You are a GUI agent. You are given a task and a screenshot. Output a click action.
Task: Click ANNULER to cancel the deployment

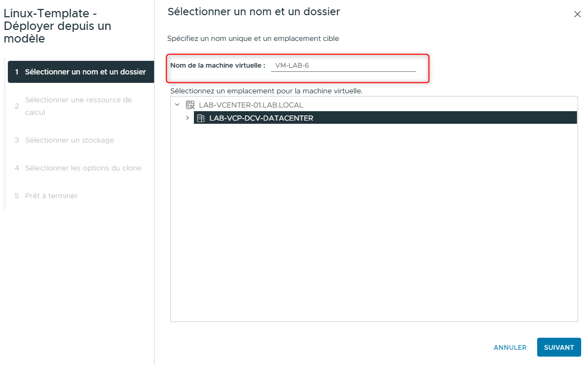(x=510, y=347)
